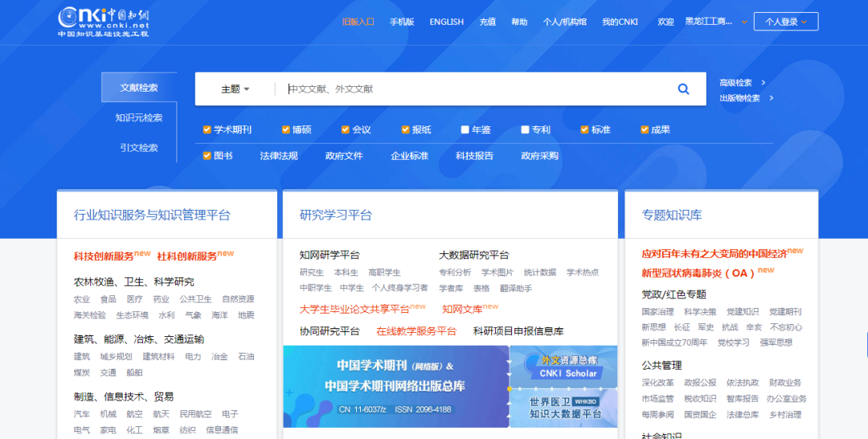Enable the 年鉴 checkbox
Screen dimensions: 868x439
coord(465,129)
